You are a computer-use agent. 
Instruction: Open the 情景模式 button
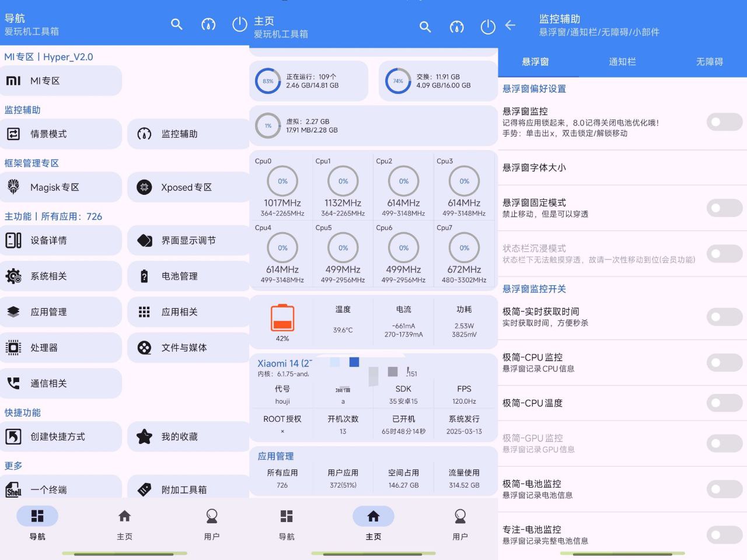point(61,134)
